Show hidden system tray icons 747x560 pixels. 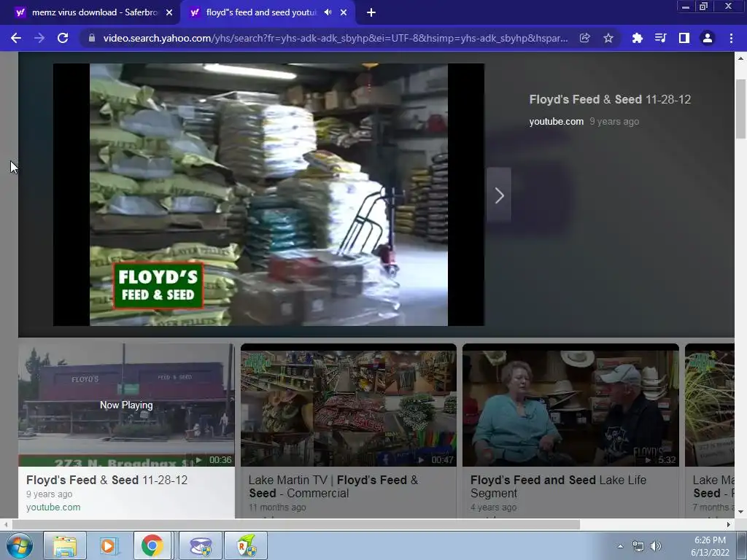[620, 546]
